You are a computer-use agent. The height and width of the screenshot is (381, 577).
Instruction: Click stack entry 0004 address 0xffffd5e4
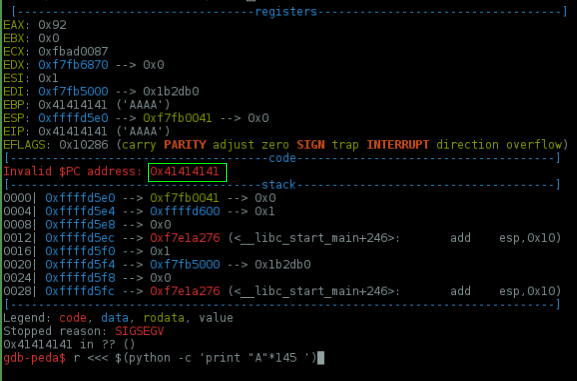coord(80,211)
